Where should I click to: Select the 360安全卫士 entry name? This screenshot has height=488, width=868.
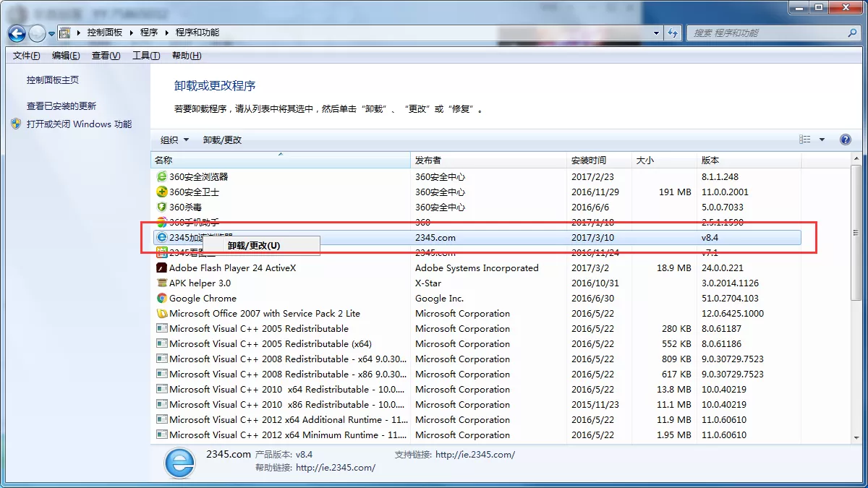pyautogui.click(x=194, y=192)
